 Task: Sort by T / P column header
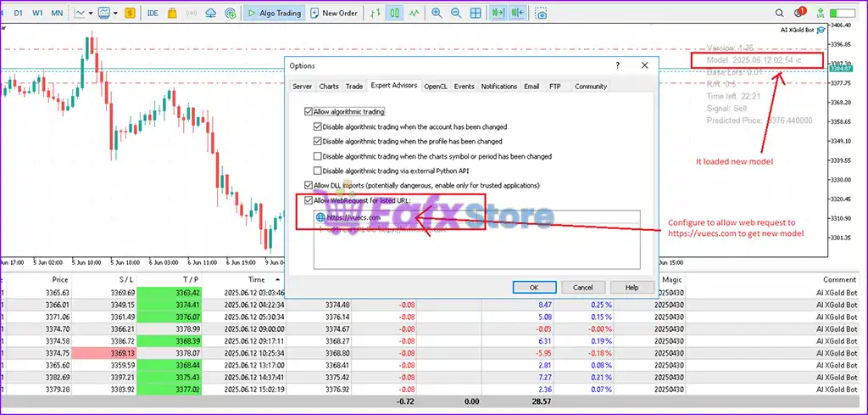pyautogui.click(x=190, y=280)
